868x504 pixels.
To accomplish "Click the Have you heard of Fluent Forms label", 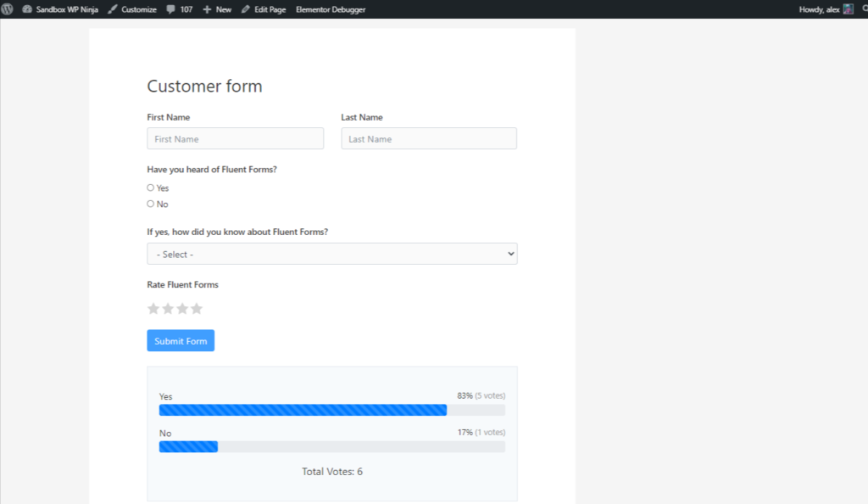I will tap(212, 170).
